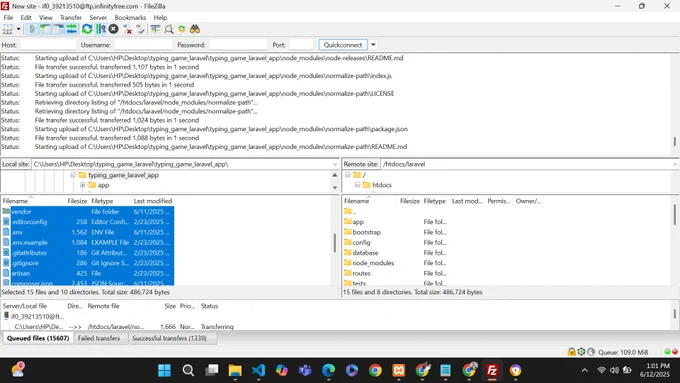Click the encryption lock status icon

pos(572,352)
